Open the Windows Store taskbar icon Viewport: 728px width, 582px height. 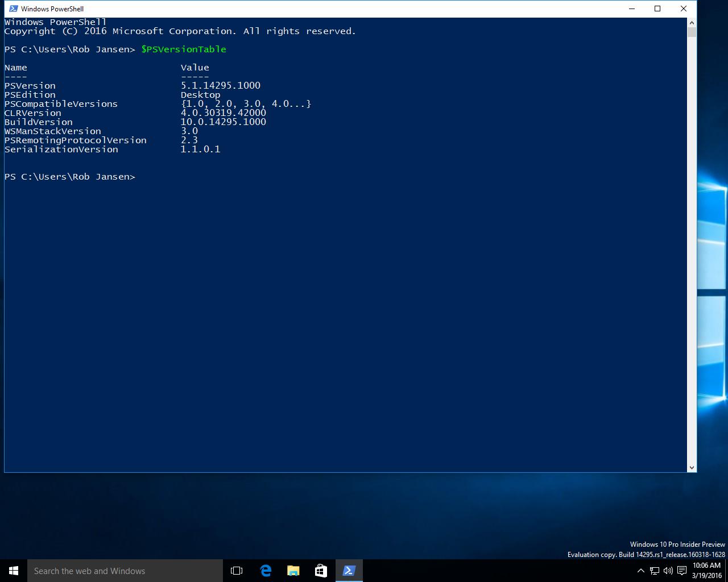(321, 571)
